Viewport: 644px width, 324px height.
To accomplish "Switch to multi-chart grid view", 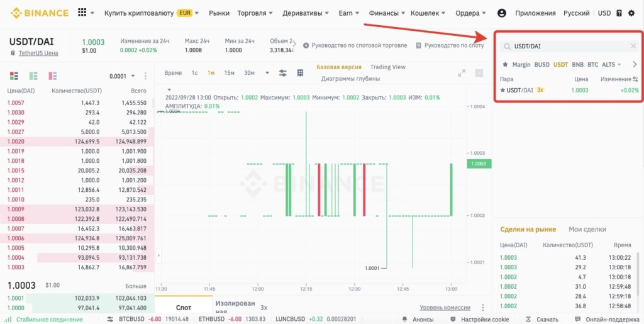I will tap(479, 73).
